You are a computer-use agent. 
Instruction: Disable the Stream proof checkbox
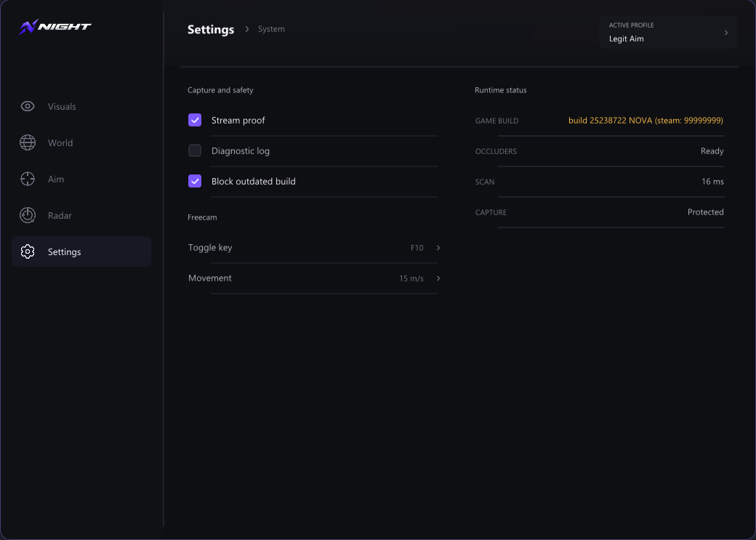[x=195, y=120]
